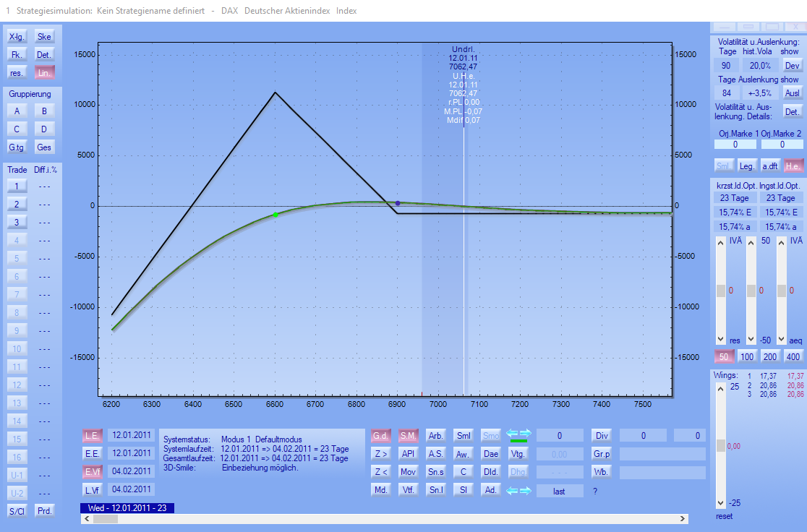Viewport: 807px width, 532px height.
Task: Select Trade '1' button
Action: 17,186
